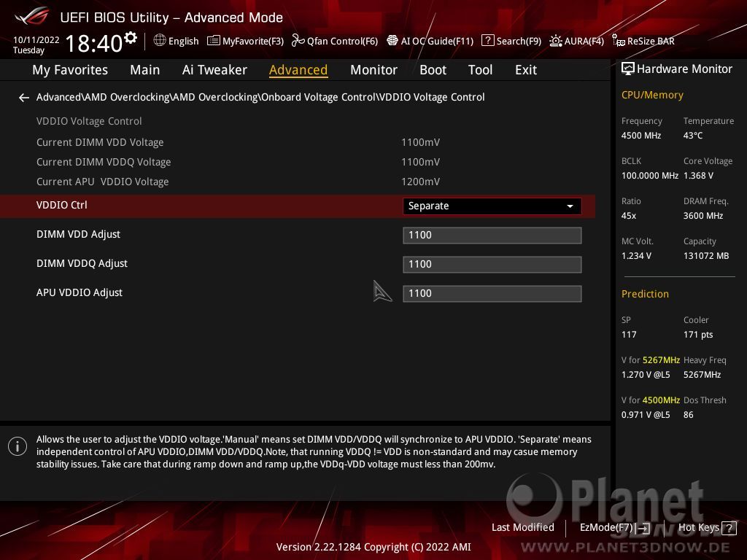Click Last Modified
747x560 pixels.
click(x=522, y=528)
